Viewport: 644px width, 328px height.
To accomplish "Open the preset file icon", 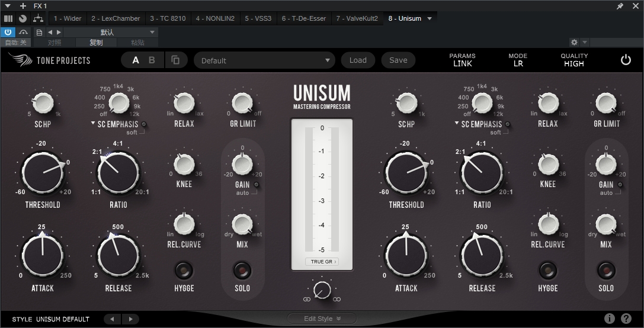I will (40, 33).
